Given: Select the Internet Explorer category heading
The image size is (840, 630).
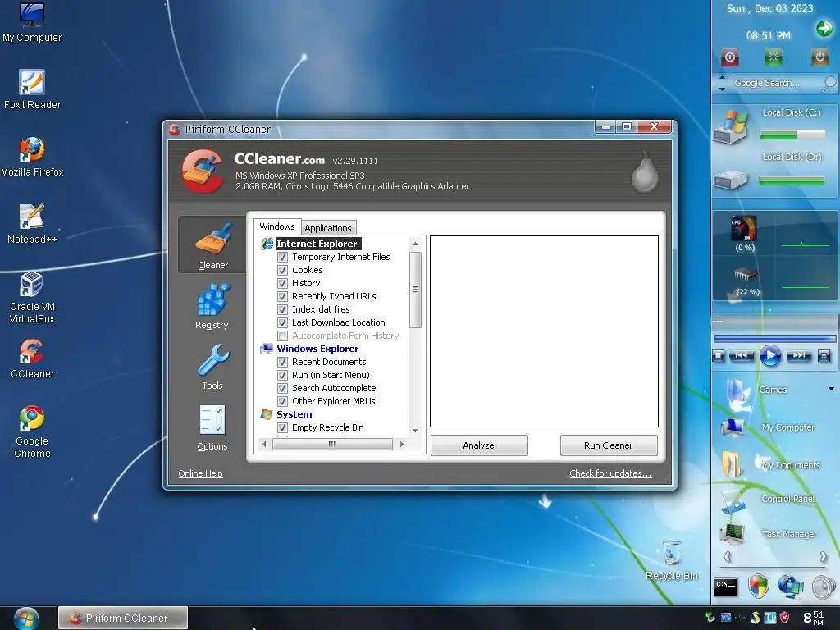Looking at the screenshot, I should [x=316, y=244].
